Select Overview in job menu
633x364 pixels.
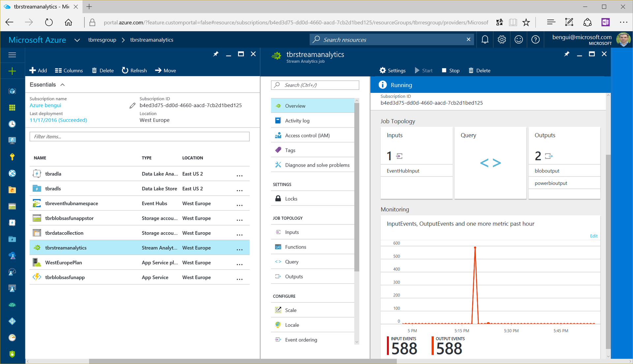313,106
